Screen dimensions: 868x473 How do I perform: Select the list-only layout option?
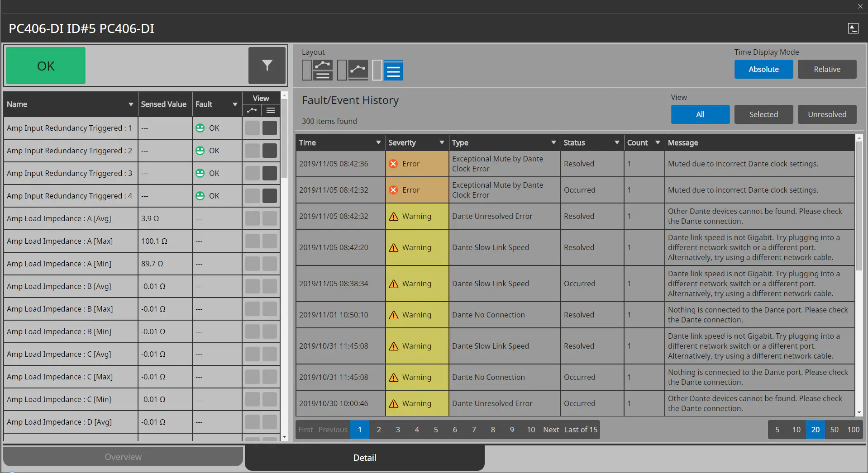(x=388, y=70)
